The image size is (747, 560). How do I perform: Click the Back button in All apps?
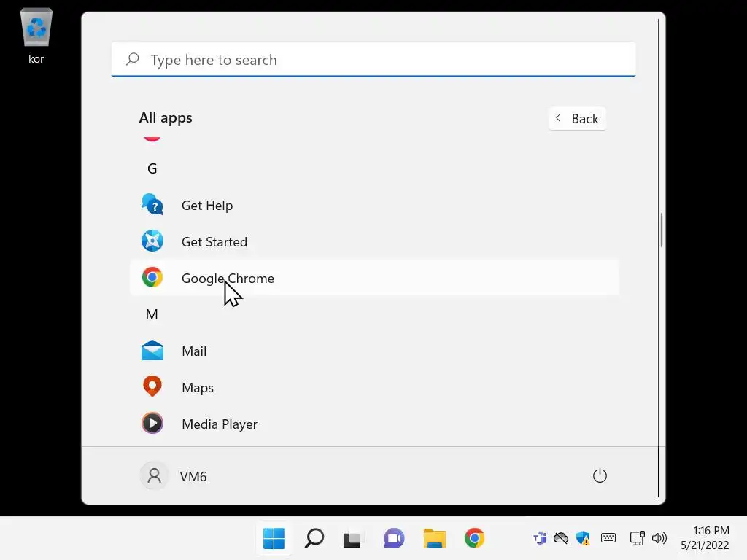[x=577, y=119]
